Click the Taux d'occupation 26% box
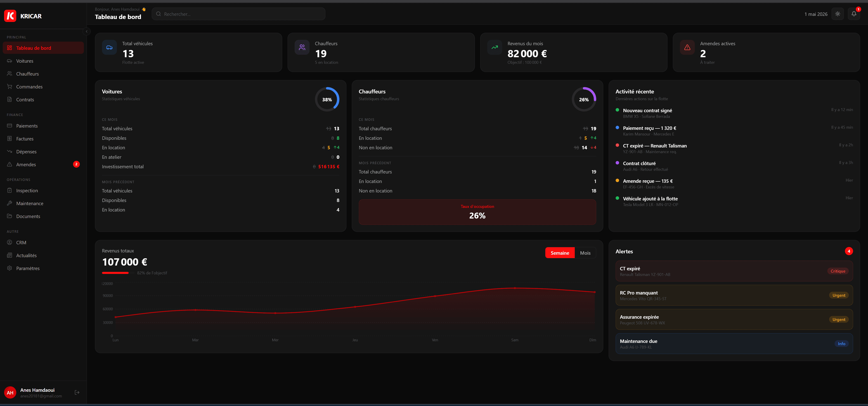This screenshot has height=406, width=868. [x=477, y=212]
